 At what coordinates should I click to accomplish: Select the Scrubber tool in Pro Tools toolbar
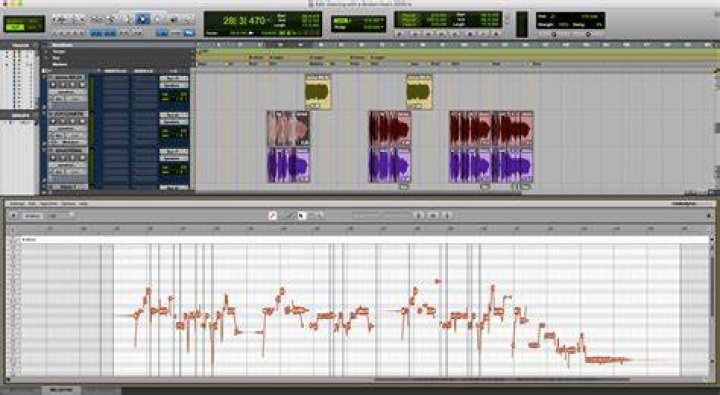pyautogui.click(x=174, y=19)
